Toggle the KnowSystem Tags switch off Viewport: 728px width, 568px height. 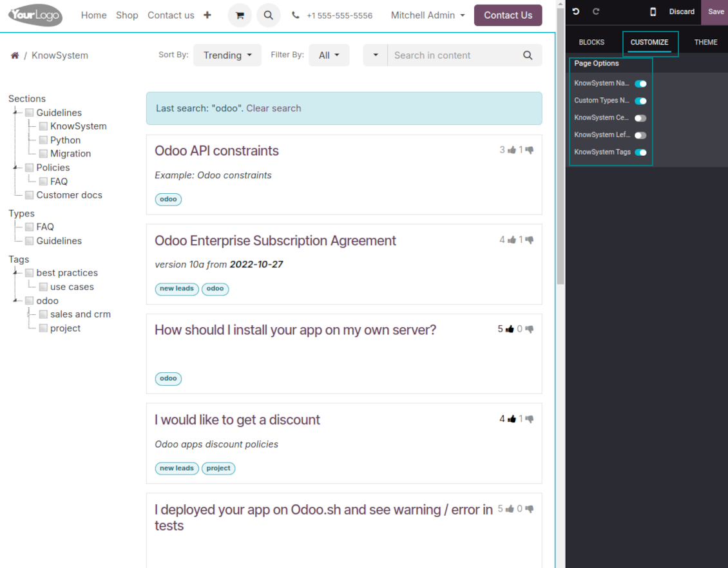640,153
